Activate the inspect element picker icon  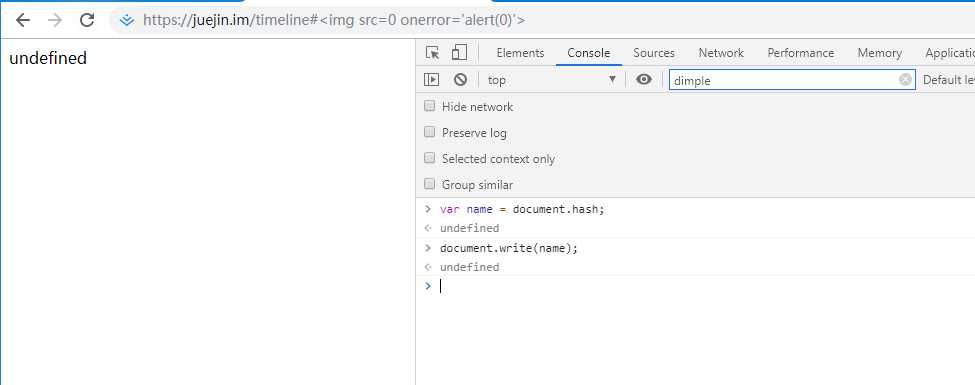433,53
